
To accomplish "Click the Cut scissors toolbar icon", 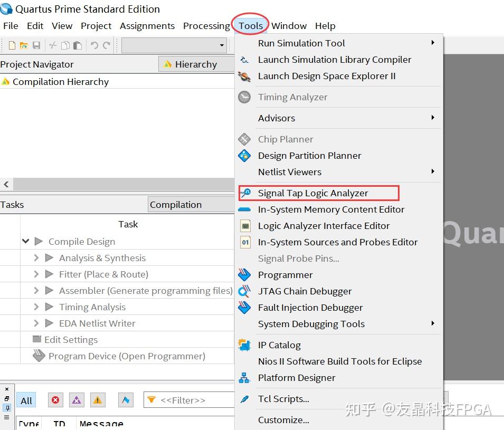I will click(x=53, y=45).
